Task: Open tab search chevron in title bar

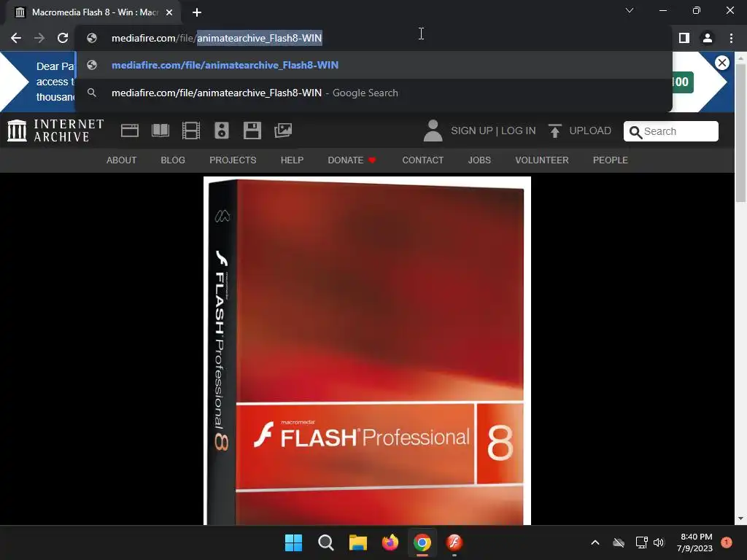Action: coord(630,10)
